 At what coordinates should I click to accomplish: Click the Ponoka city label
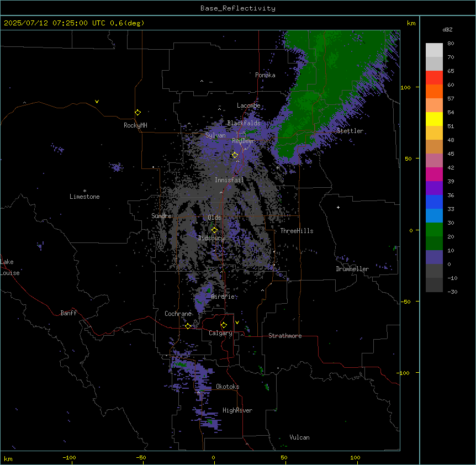pyautogui.click(x=265, y=75)
